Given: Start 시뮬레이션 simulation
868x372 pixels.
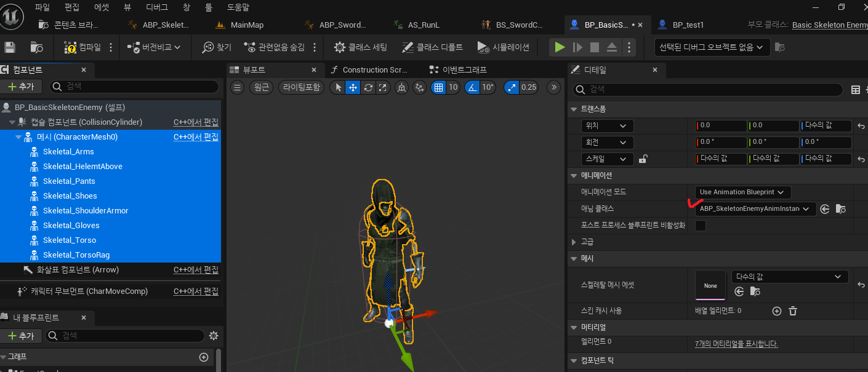Looking at the screenshot, I should (503, 47).
